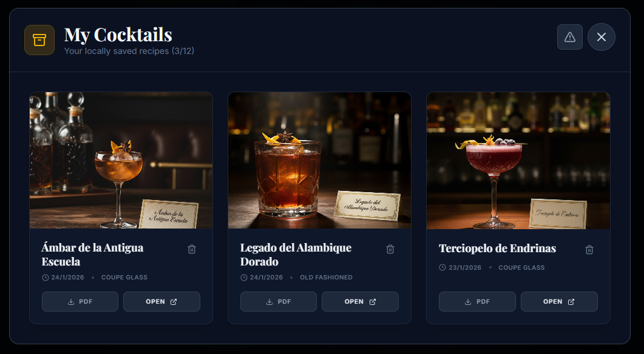Click the Terciopelo de Endrinas title text

(x=497, y=248)
